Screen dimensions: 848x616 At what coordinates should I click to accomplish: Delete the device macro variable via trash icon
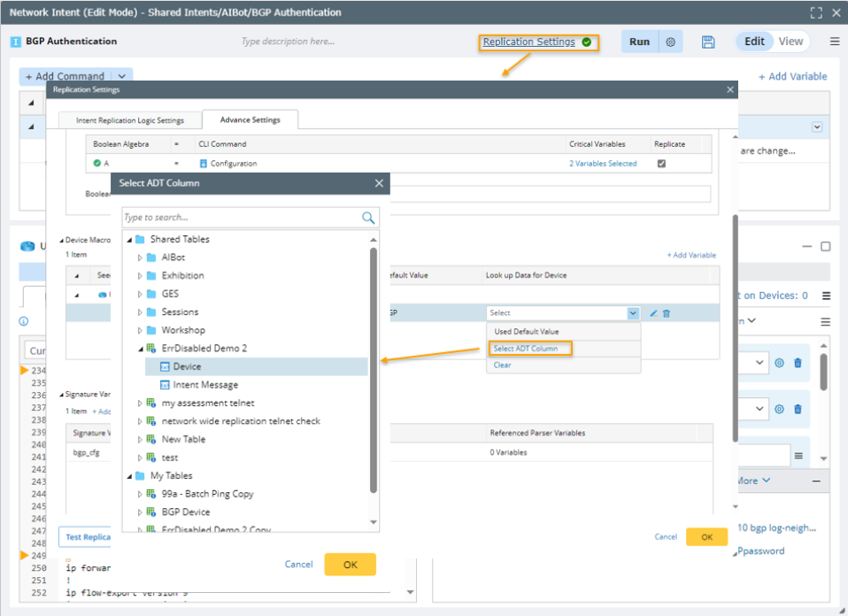[667, 313]
